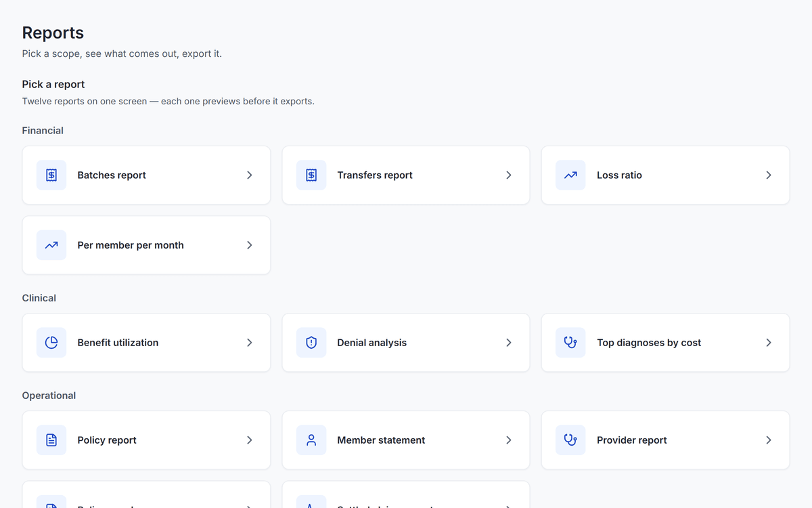Click the "Reports" page title

(53, 33)
